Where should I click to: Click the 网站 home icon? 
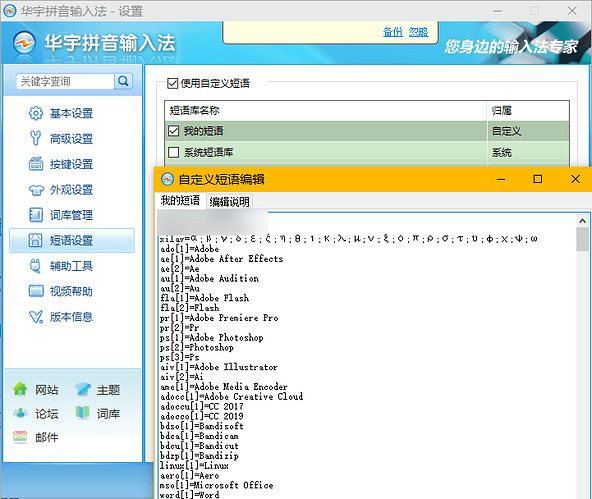coord(20,389)
